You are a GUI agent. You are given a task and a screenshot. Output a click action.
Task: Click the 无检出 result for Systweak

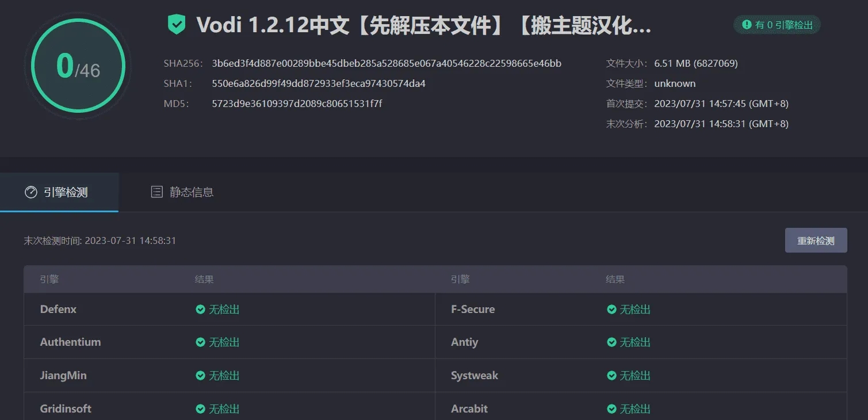point(635,376)
